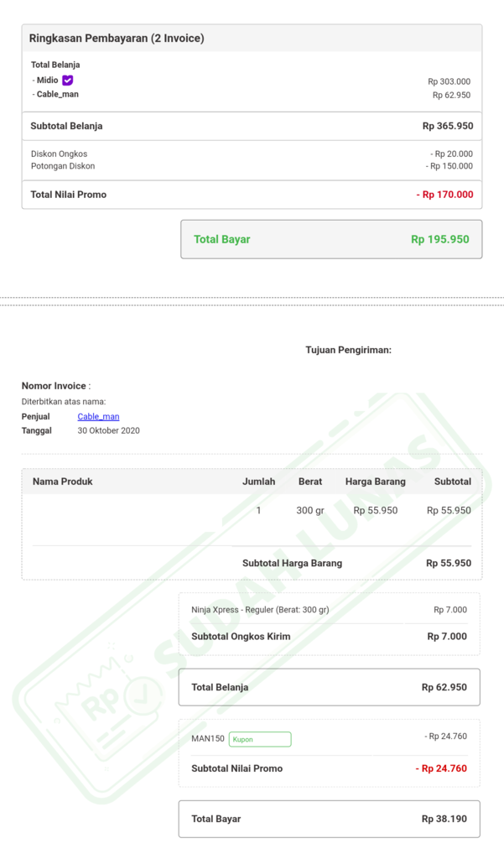The height and width of the screenshot is (859, 504).
Task: Click the green Total Bayar Rp 195.950 box
Action: [x=331, y=239]
